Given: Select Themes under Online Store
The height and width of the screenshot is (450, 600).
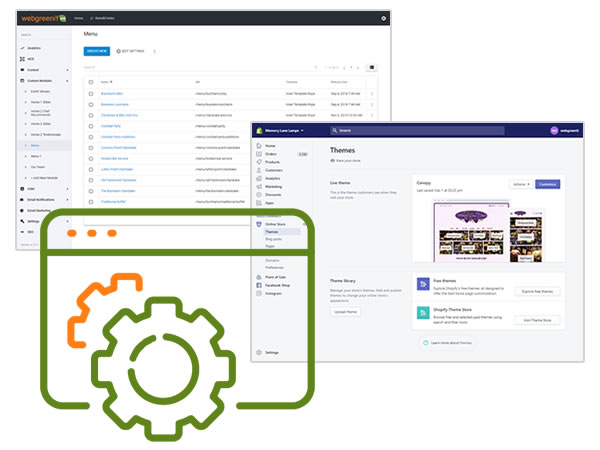Looking at the screenshot, I should tap(272, 232).
